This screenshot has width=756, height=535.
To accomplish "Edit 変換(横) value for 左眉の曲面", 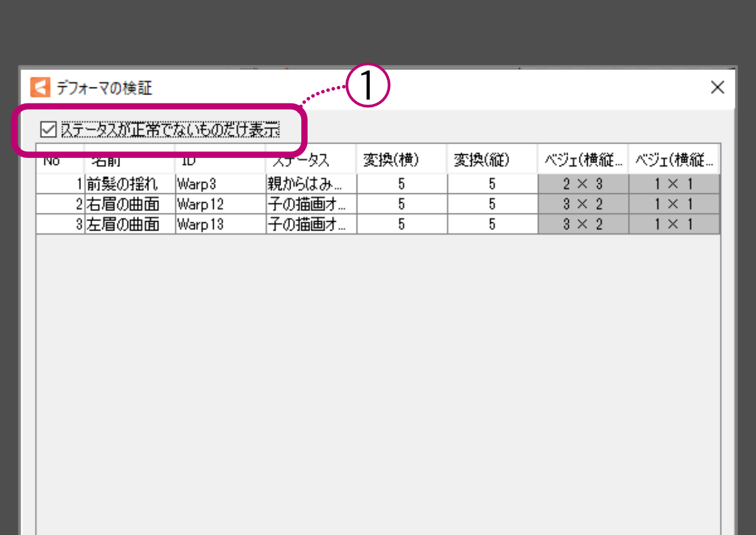I will click(402, 225).
